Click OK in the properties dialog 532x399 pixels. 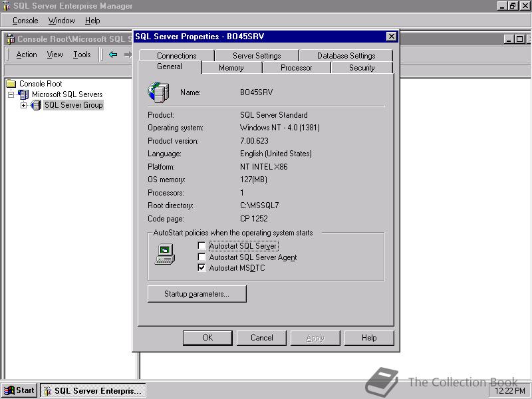tap(207, 338)
